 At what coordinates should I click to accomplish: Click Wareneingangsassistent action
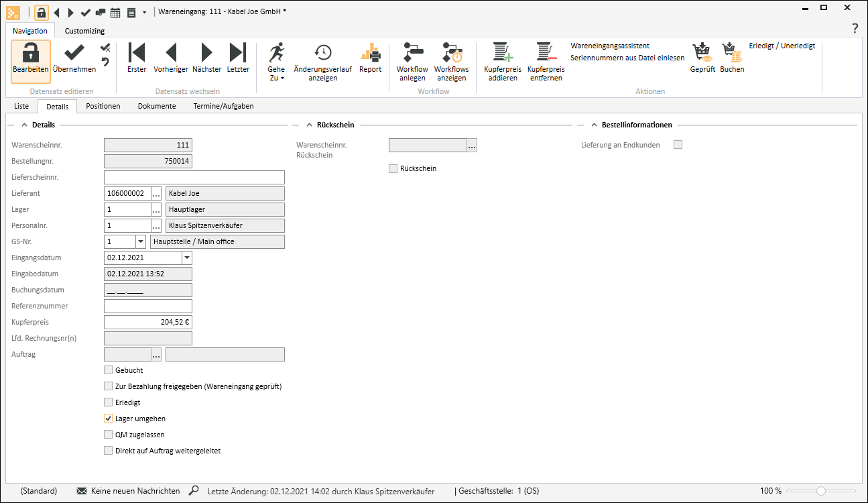(x=610, y=46)
